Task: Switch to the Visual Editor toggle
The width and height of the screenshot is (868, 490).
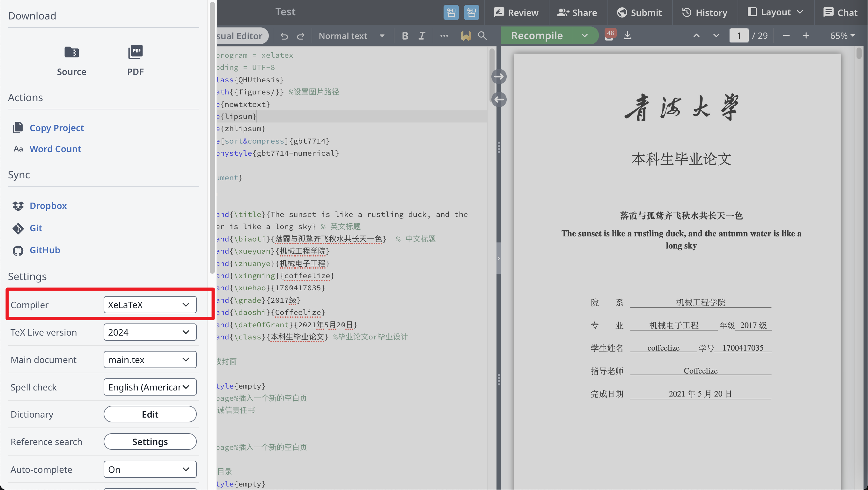Action: click(240, 36)
